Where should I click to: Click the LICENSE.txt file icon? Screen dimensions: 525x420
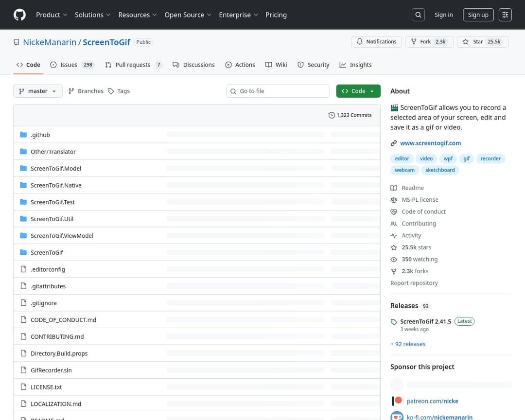click(23, 387)
